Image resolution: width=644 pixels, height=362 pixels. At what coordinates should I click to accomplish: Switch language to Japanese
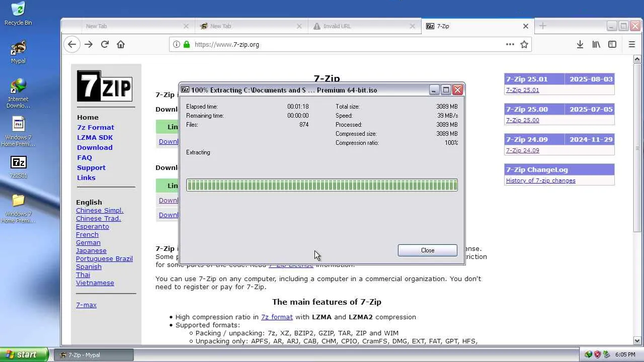tap(91, 250)
